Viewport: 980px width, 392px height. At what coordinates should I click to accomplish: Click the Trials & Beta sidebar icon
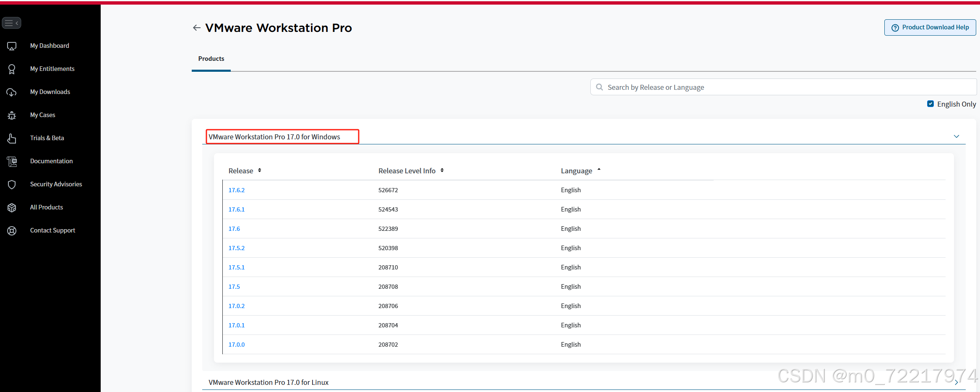pyautogui.click(x=11, y=138)
